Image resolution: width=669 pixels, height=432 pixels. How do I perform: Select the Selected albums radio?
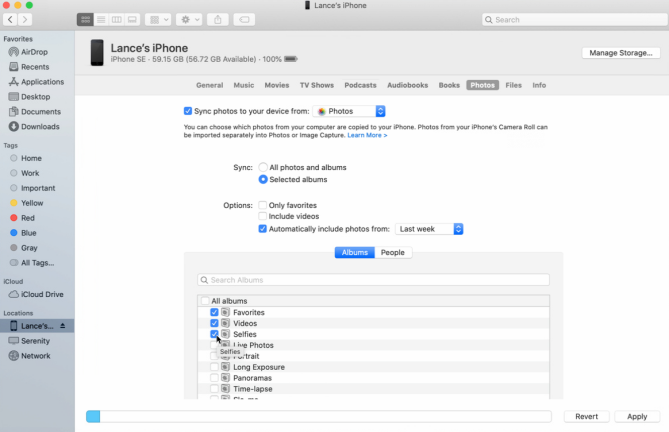coord(263,180)
